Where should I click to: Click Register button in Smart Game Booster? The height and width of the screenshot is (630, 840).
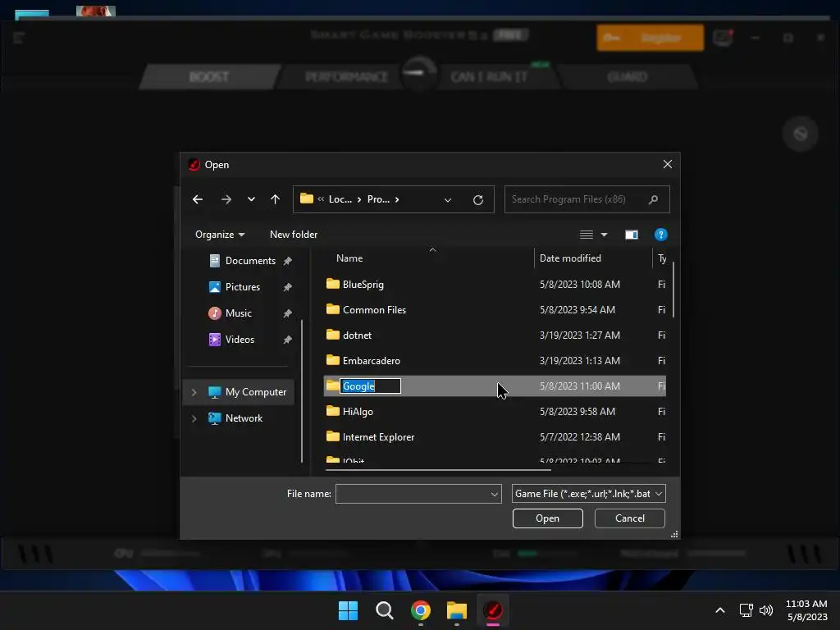point(650,38)
